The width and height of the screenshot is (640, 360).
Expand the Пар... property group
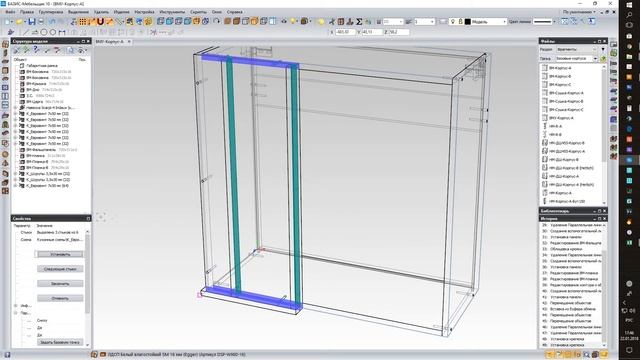pyautogui.click(x=16, y=313)
